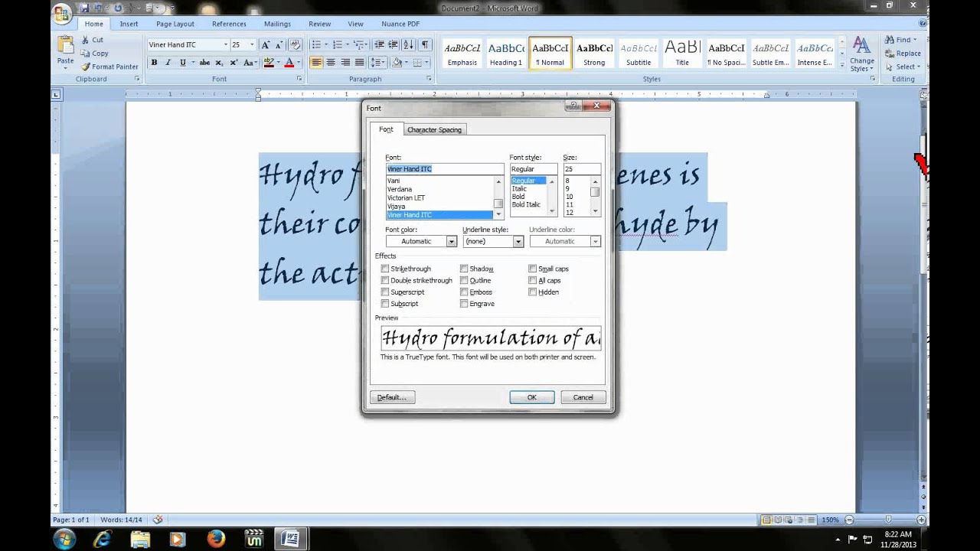Viewport: 980px width, 551px height.
Task: Click the Firefox taskbar icon
Action: [x=216, y=539]
